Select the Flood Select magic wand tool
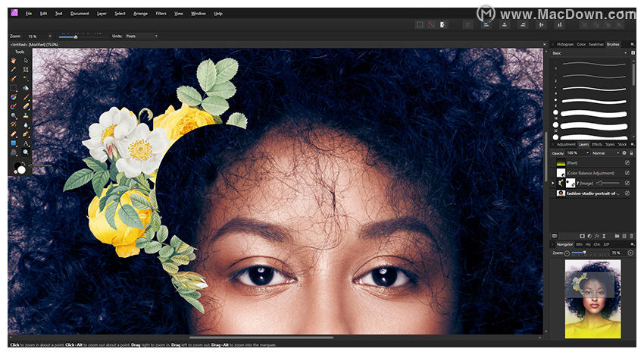 tap(26, 79)
